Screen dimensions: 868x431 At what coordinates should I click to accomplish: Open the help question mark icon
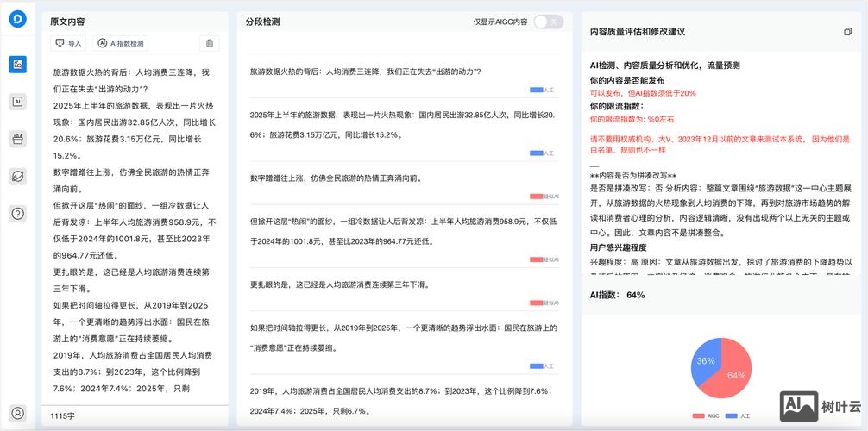pyautogui.click(x=18, y=213)
